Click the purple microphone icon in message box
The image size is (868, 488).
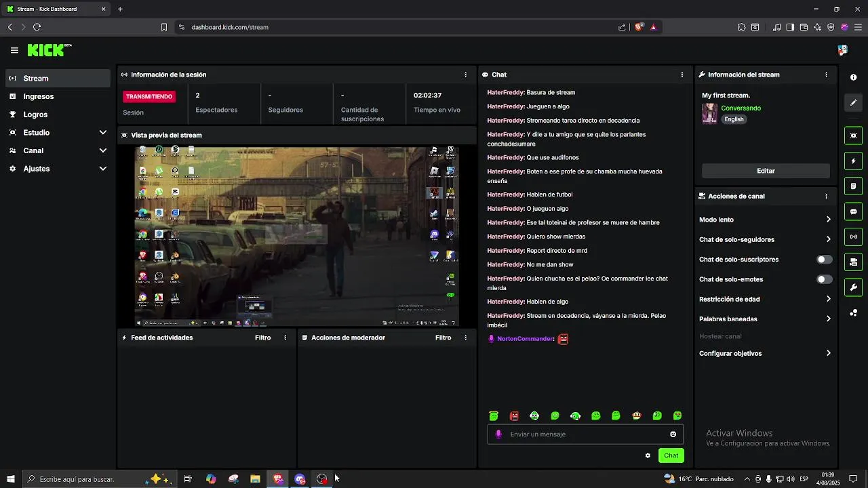click(498, 434)
